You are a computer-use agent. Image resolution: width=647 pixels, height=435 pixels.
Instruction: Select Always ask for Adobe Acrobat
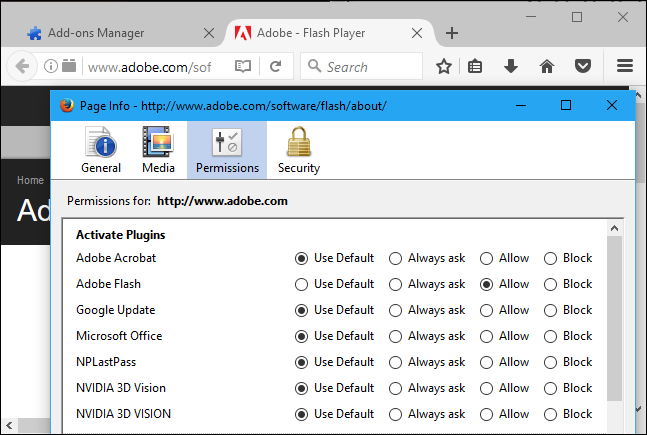tap(396, 258)
